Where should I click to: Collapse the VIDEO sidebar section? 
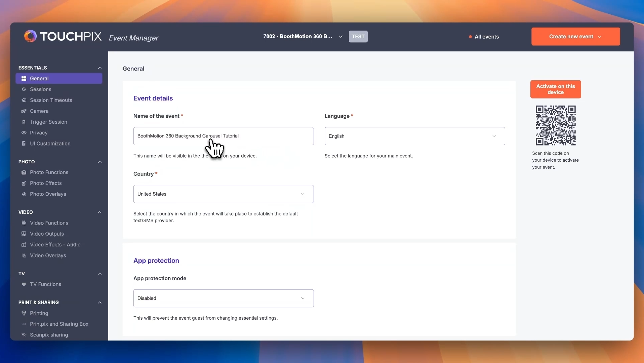pyautogui.click(x=99, y=212)
